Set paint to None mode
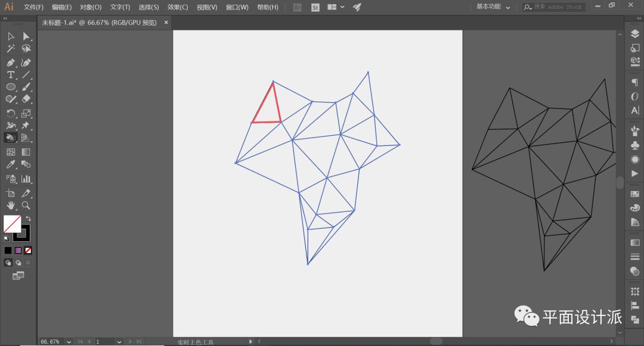The height and width of the screenshot is (346, 644). tap(28, 251)
